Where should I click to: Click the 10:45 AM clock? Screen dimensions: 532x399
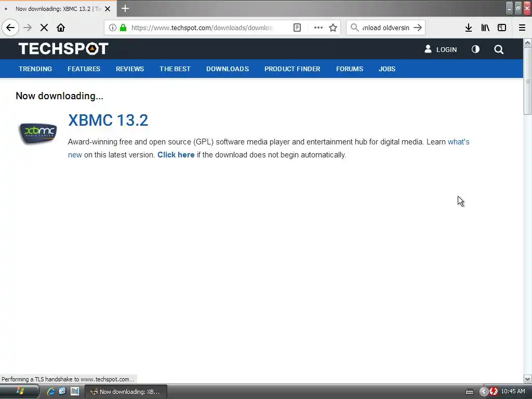click(513, 392)
